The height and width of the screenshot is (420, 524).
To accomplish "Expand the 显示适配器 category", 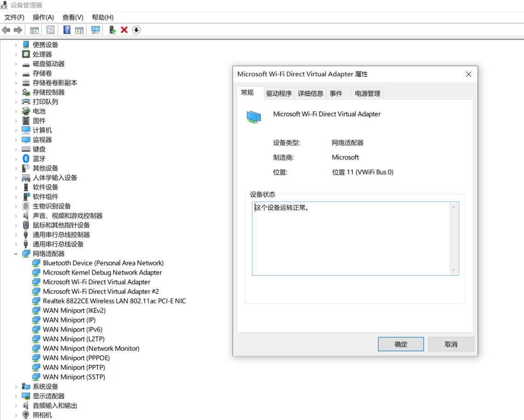I will pyautogui.click(x=16, y=396).
